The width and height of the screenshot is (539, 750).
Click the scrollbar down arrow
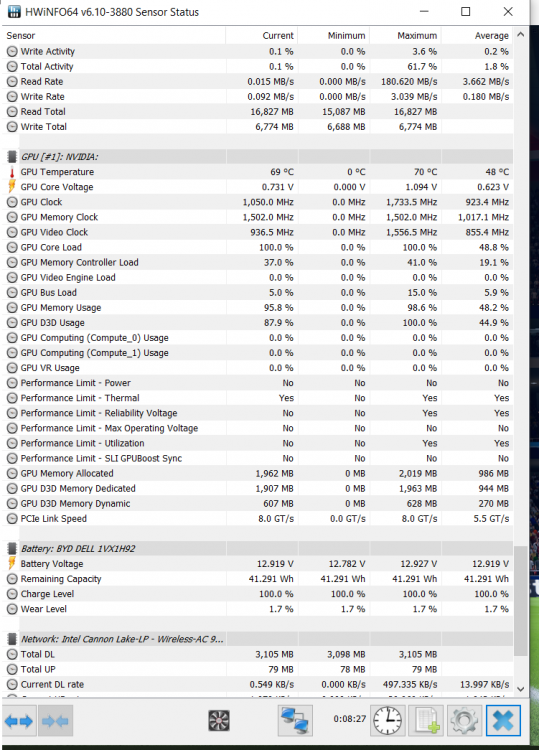pos(521,689)
